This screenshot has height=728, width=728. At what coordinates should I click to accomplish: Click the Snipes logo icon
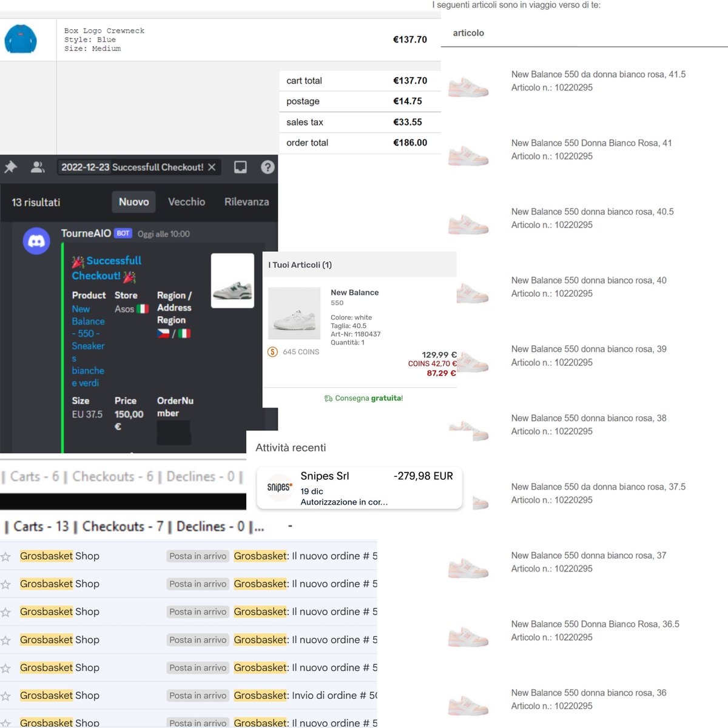(280, 487)
